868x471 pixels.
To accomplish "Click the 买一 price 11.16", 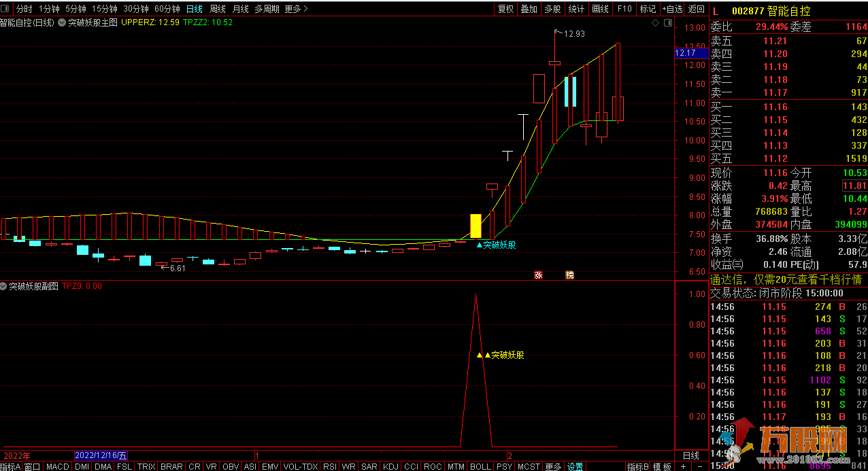I will pos(775,107).
